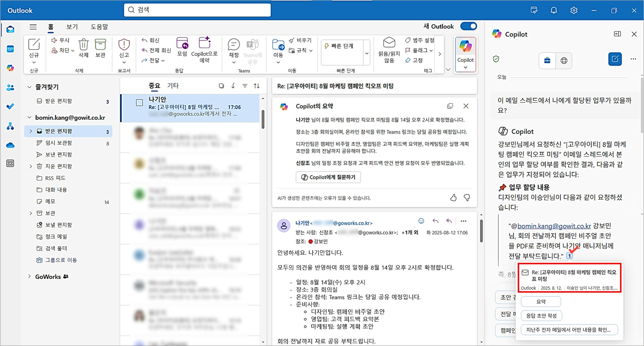Give thumbs down to Copilot summary
644x346 pixels.
(467, 198)
